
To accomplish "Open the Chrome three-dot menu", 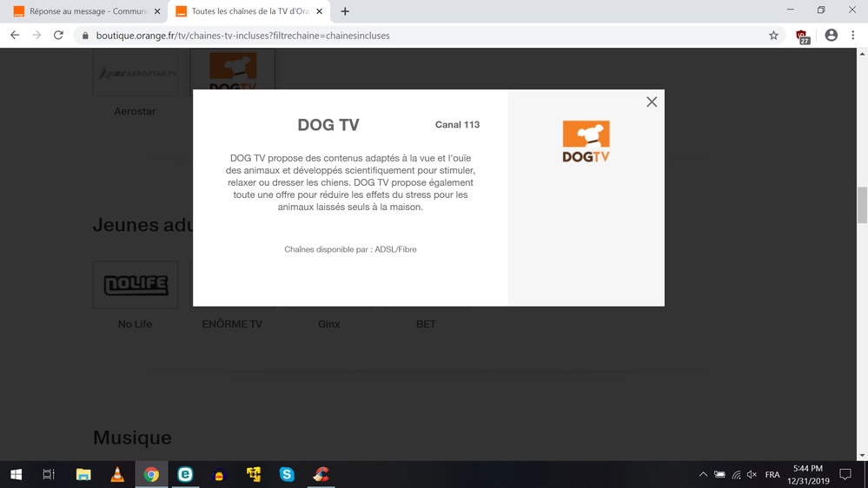I will click(853, 36).
